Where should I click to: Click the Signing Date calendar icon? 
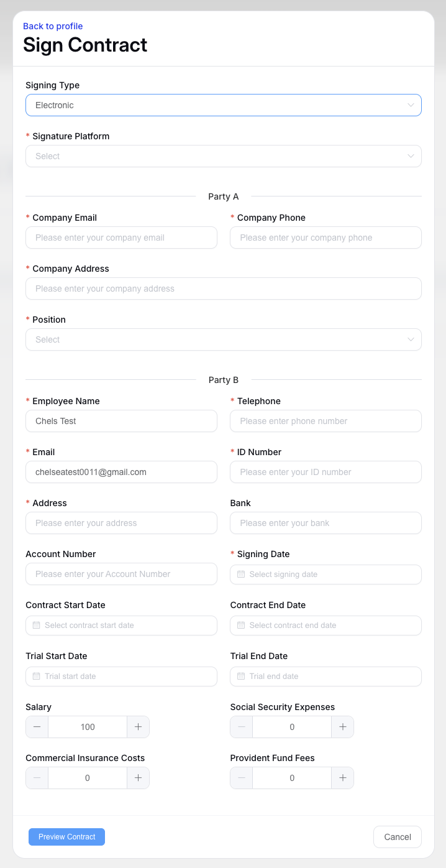(x=241, y=575)
